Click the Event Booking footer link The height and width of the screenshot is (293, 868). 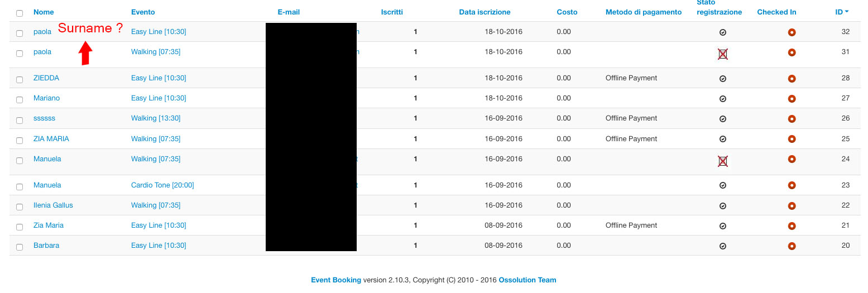click(x=335, y=280)
